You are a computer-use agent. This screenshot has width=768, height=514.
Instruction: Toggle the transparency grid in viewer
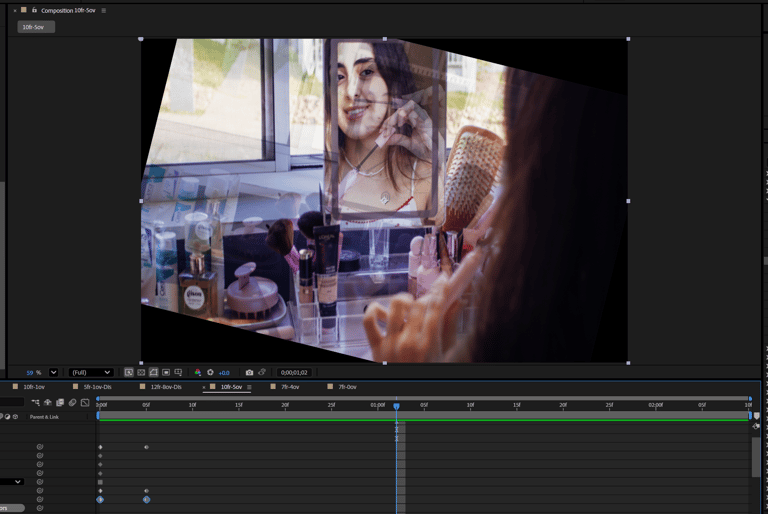[x=141, y=372]
